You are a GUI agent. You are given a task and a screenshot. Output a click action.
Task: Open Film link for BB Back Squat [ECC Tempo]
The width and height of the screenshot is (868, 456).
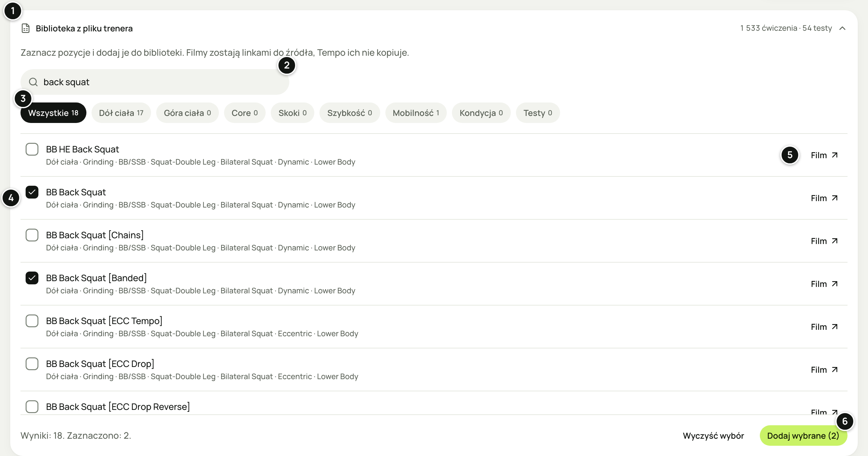824,327
